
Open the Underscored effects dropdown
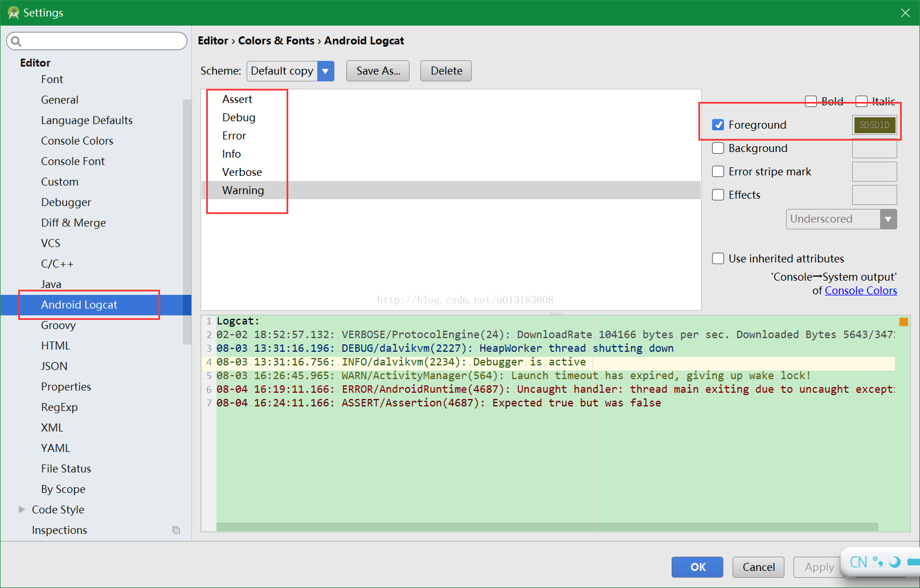[888, 219]
